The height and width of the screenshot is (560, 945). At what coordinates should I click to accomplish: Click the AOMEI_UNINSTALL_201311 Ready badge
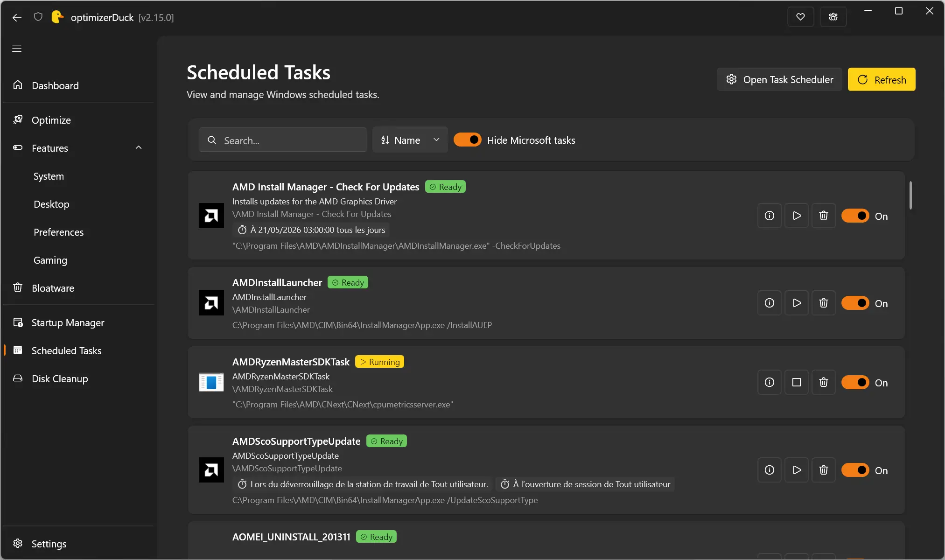point(376,537)
